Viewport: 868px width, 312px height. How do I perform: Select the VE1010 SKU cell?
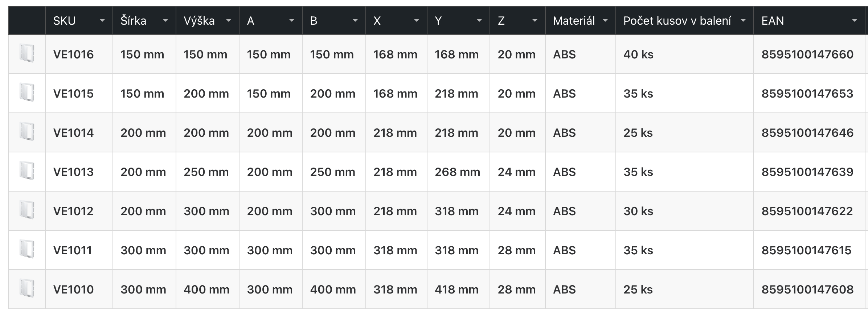(79, 290)
